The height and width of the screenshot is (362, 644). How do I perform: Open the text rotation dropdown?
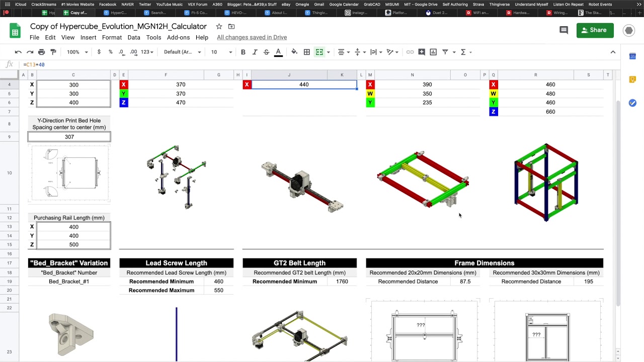(392, 52)
